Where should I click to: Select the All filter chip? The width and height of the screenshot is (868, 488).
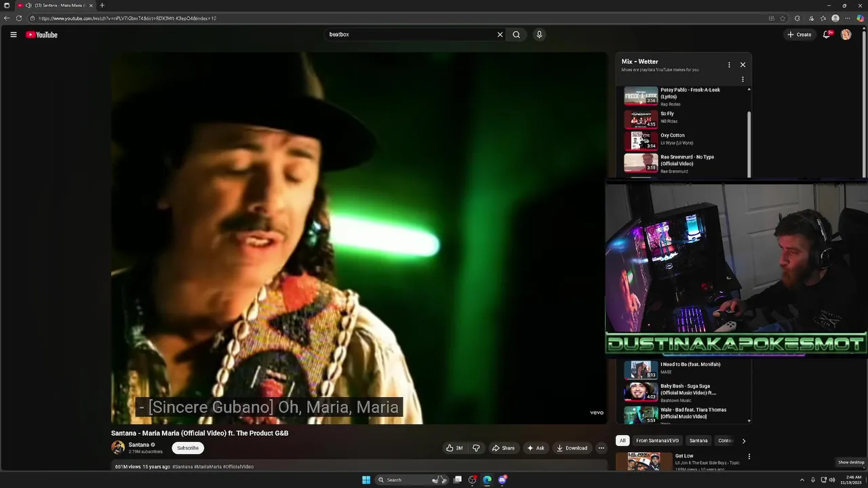[623, 441]
